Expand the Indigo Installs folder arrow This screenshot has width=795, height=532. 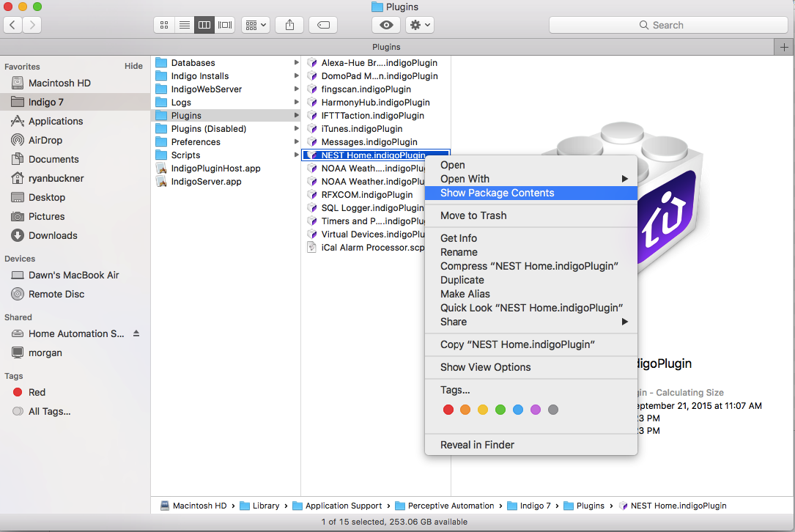point(296,75)
